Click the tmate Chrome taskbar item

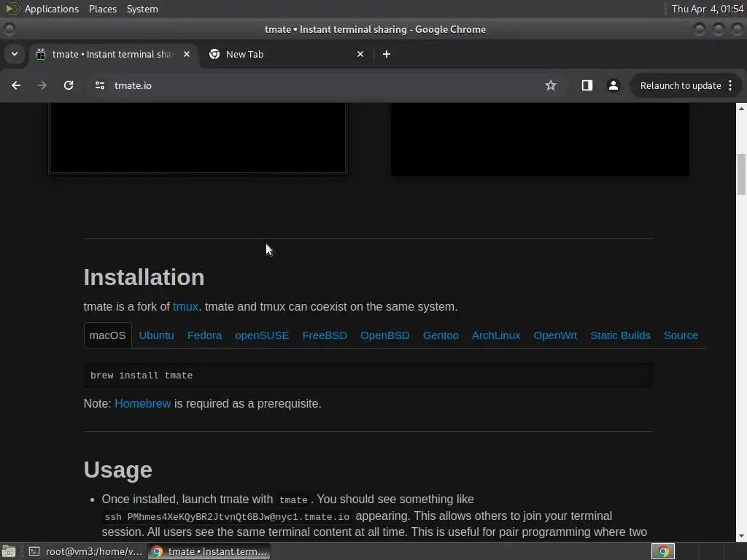click(209, 551)
